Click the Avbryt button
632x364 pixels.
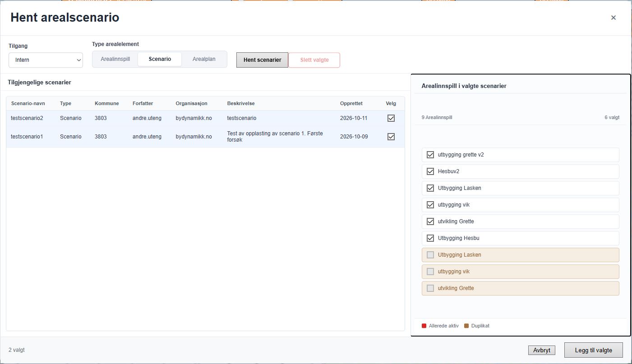tap(541, 350)
